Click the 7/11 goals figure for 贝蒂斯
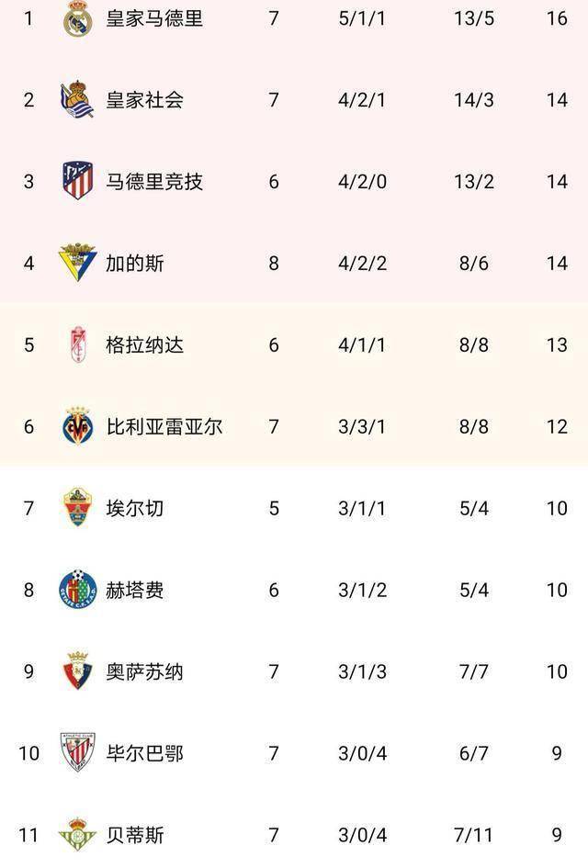 [x=473, y=835]
